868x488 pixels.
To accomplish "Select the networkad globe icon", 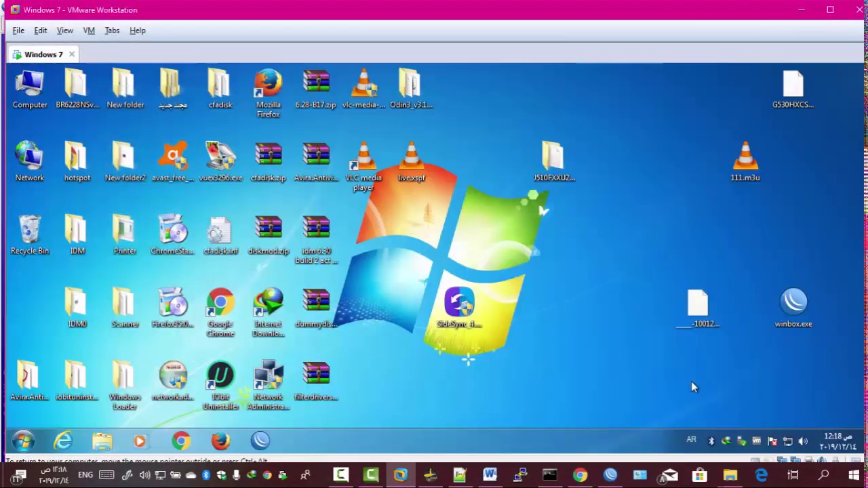I will pyautogui.click(x=173, y=381).
